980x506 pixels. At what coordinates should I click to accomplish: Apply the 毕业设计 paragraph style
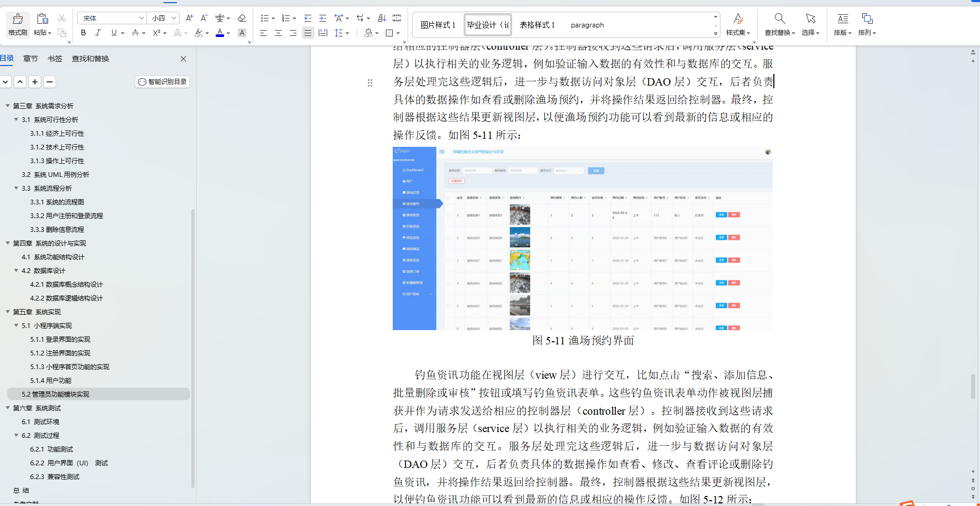tap(486, 24)
